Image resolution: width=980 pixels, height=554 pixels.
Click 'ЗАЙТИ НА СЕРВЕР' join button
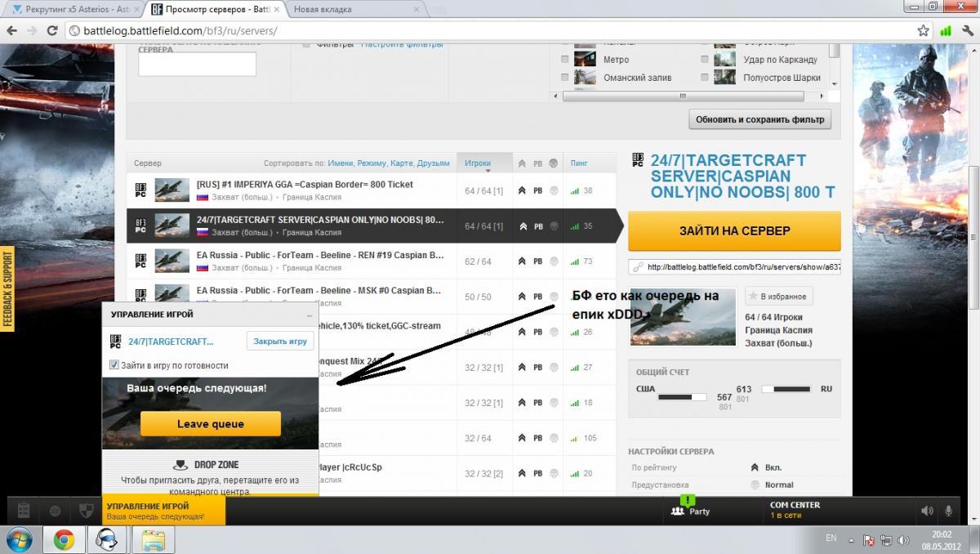click(x=734, y=231)
